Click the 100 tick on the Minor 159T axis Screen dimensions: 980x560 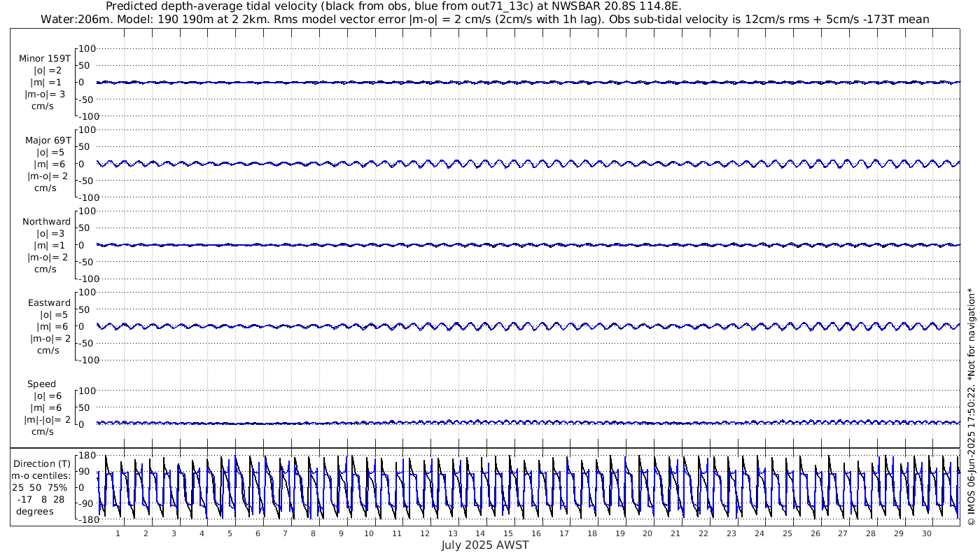point(86,49)
